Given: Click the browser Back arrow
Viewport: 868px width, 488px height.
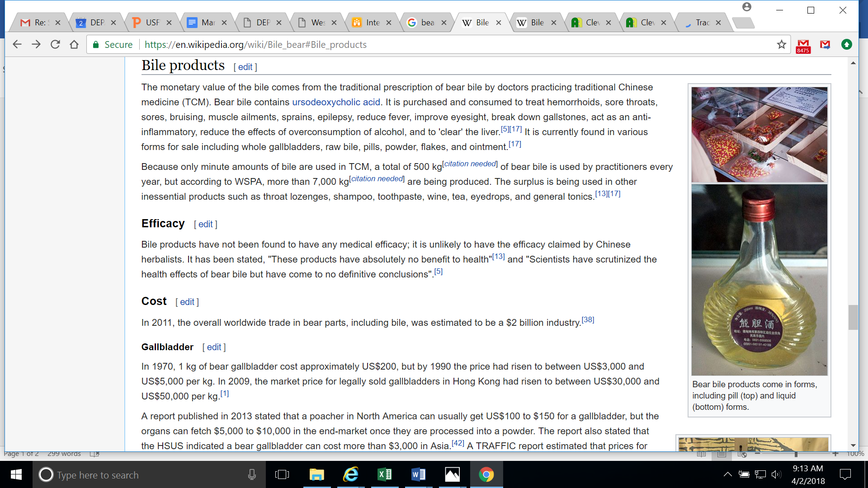Looking at the screenshot, I should 17,44.
